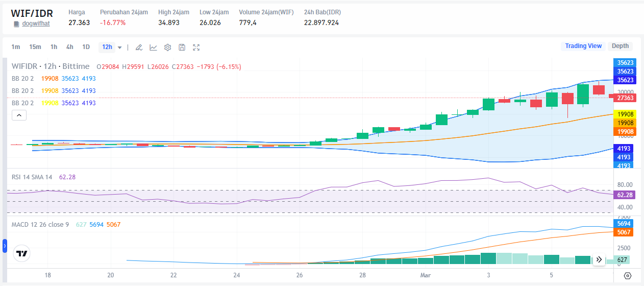Open time axis settings icon

tap(628, 276)
